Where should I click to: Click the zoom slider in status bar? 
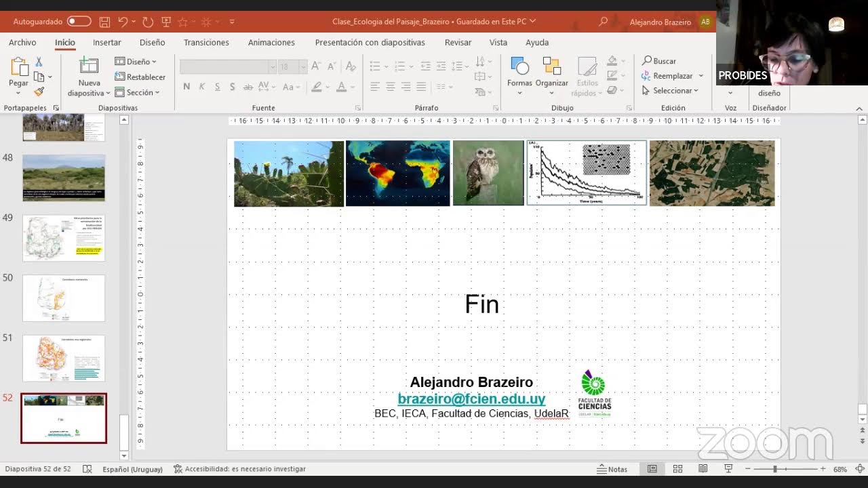pos(785,469)
